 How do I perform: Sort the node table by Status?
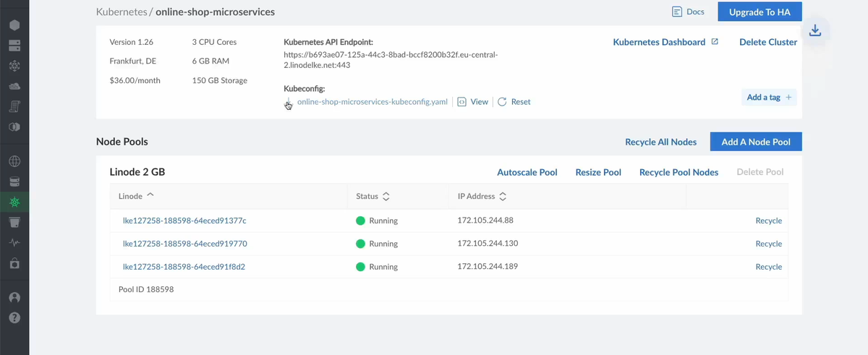click(373, 197)
